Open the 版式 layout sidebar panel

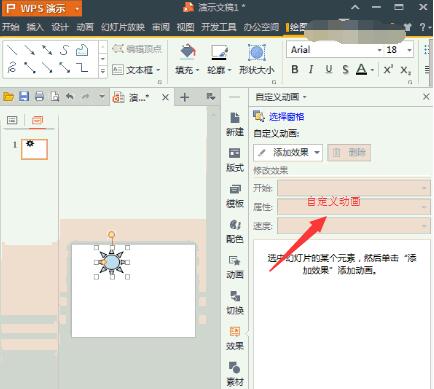click(235, 160)
